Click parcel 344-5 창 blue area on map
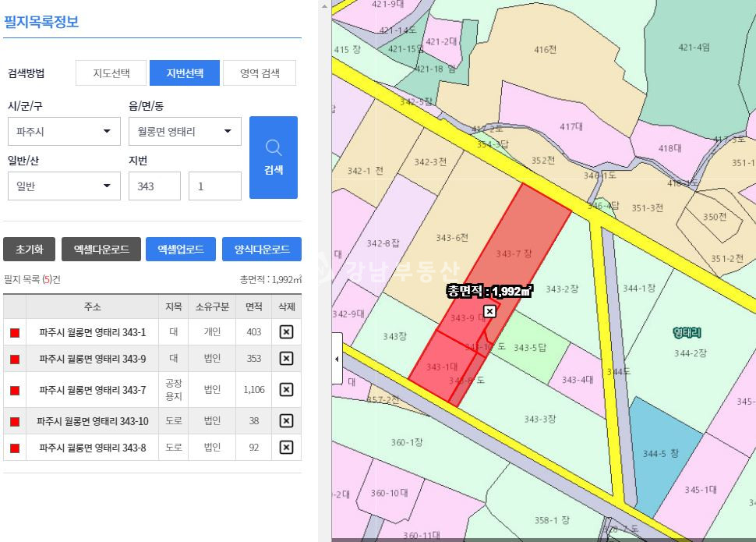Screen dimensions: 756x542 pyautogui.click(x=661, y=453)
